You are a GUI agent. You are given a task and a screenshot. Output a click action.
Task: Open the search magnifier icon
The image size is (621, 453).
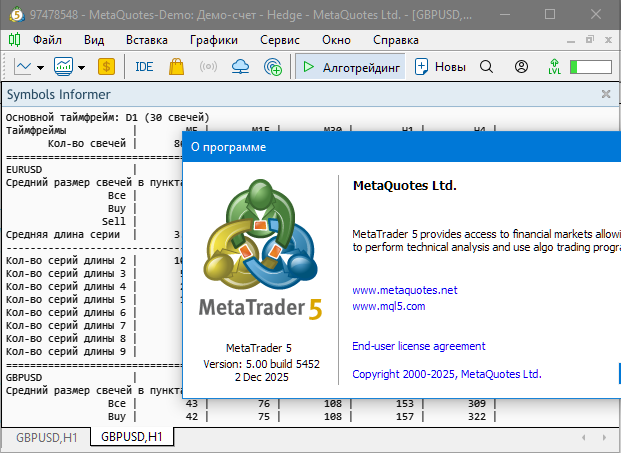pos(486,67)
